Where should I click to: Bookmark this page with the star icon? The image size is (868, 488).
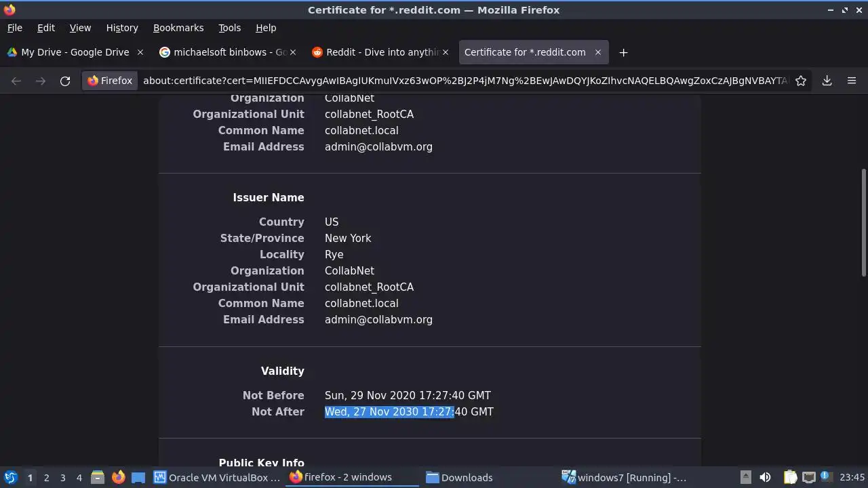coord(801,81)
